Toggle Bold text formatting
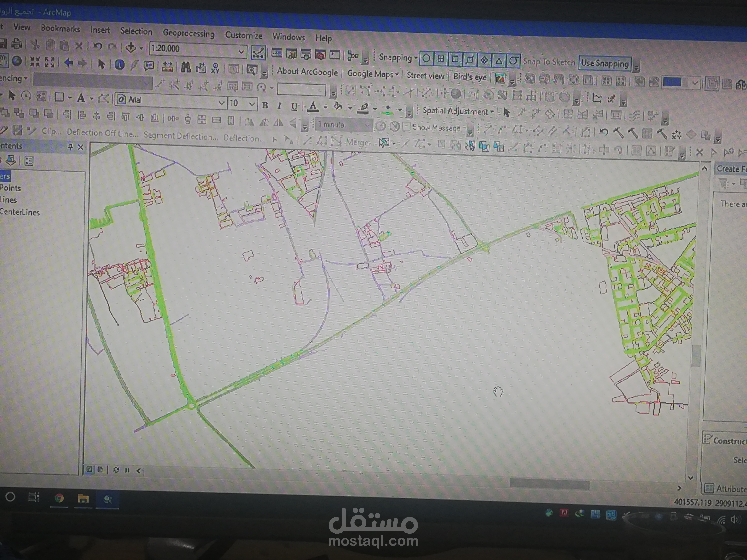Viewport: 747px width, 560px height. coord(265,105)
